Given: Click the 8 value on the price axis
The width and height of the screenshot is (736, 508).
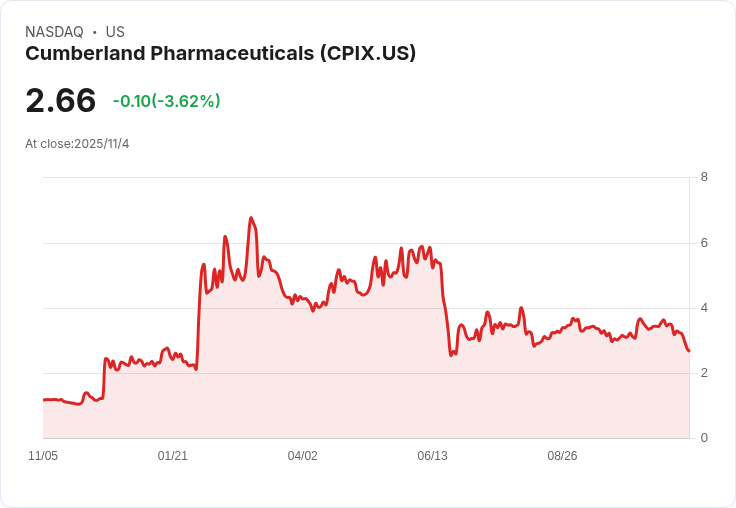Looking at the screenshot, I should [x=704, y=177].
